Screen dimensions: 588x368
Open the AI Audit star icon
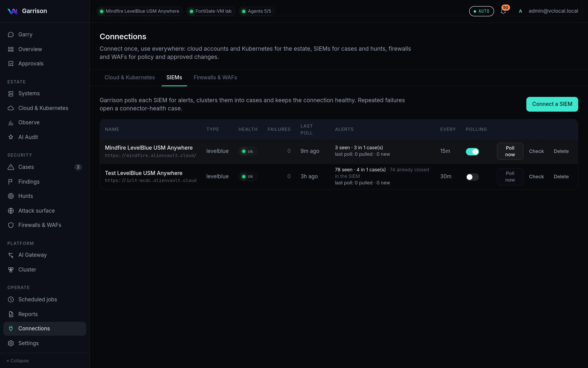coord(11,137)
